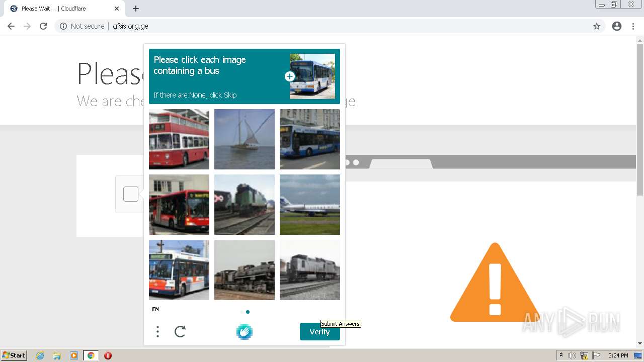Select the white and red trolleybus image

(179, 270)
